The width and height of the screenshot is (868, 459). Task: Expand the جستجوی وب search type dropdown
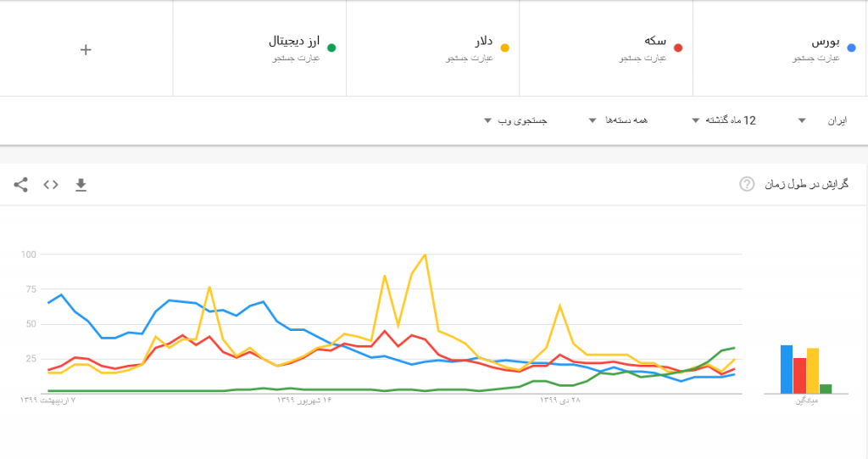(515, 120)
